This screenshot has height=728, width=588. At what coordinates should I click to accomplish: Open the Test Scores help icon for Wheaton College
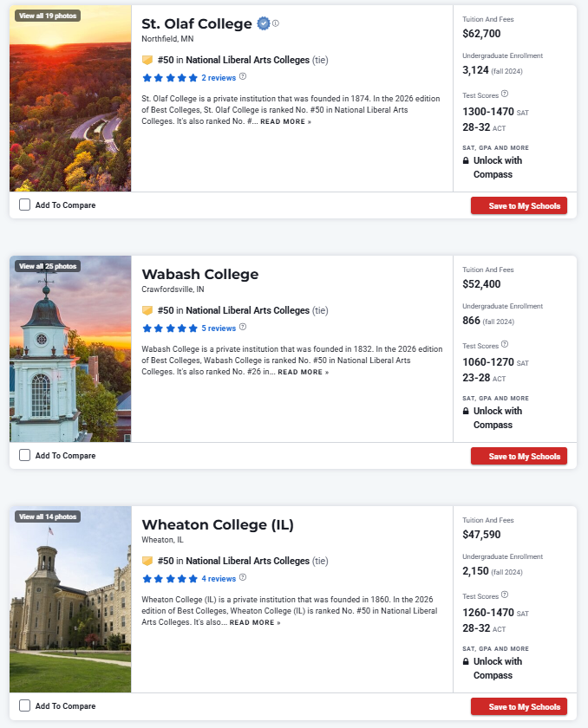(505, 595)
